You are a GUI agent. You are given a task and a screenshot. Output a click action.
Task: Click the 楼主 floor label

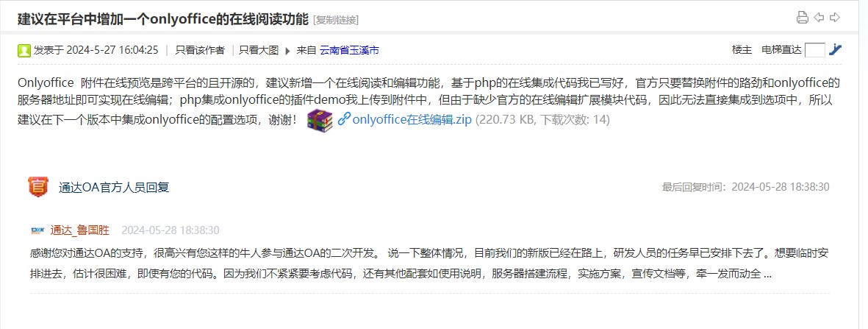[742, 50]
